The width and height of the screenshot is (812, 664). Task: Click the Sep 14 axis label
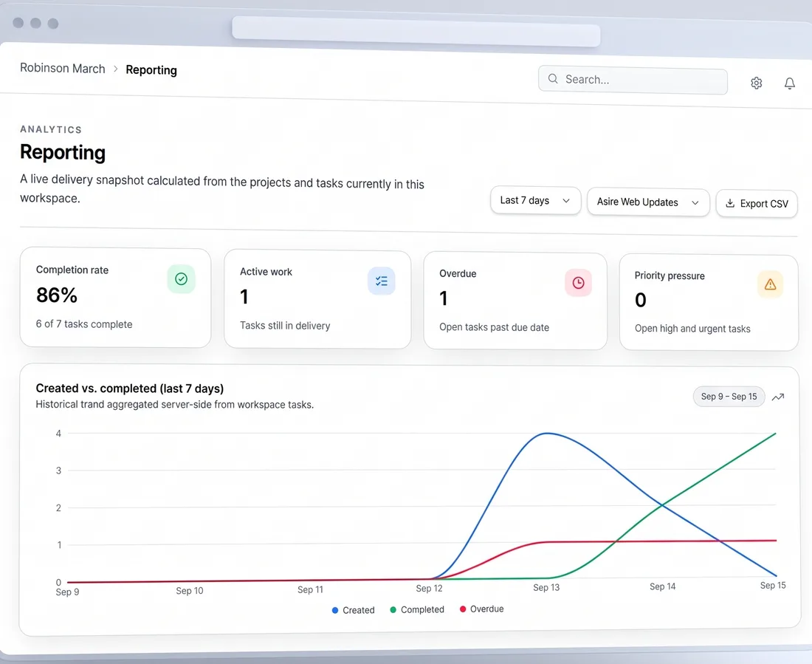click(x=662, y=586)
